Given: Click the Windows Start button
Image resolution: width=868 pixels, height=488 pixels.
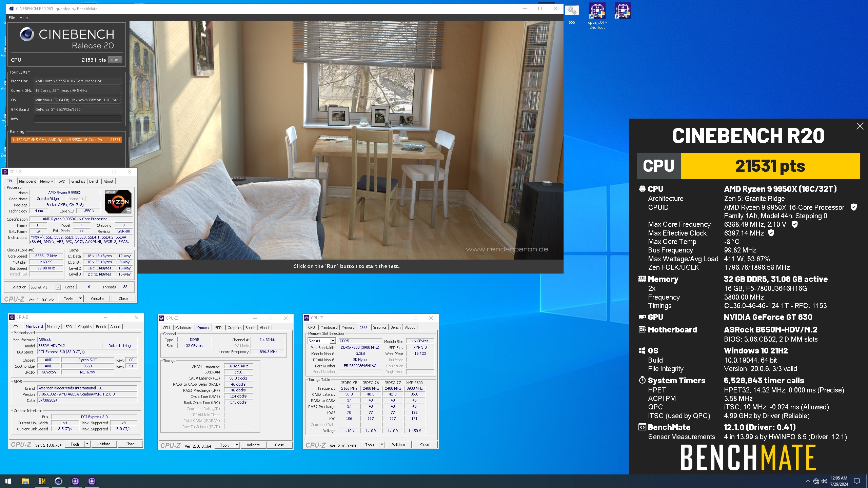Looking at the screenshot, I should pyautogui.click(x=8, y=481).
